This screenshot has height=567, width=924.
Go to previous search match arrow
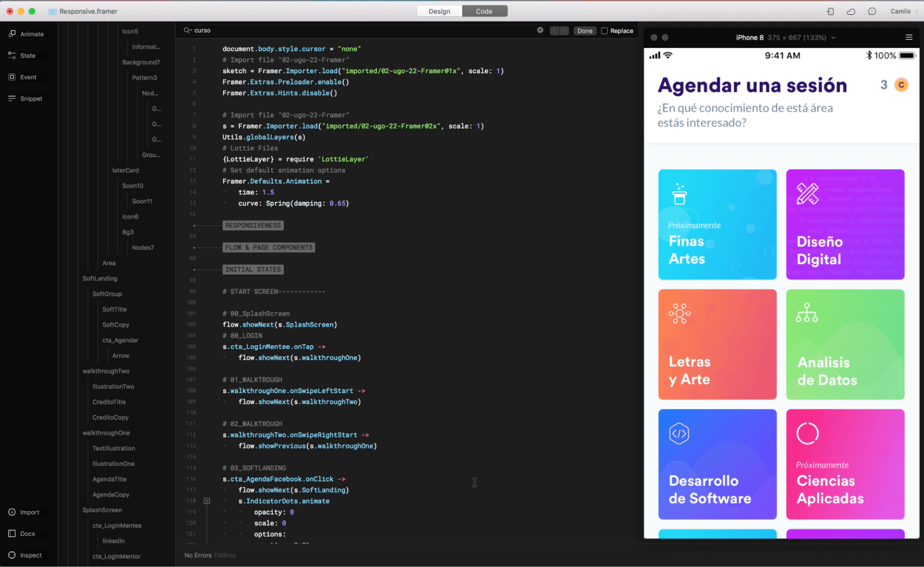[554, 31]
